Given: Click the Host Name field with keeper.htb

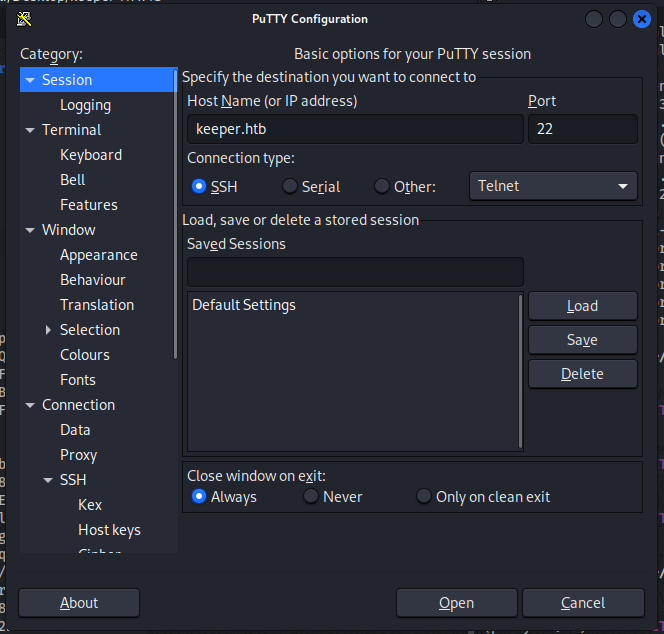Looking at the screenshot, I should (x=355, y=129).
